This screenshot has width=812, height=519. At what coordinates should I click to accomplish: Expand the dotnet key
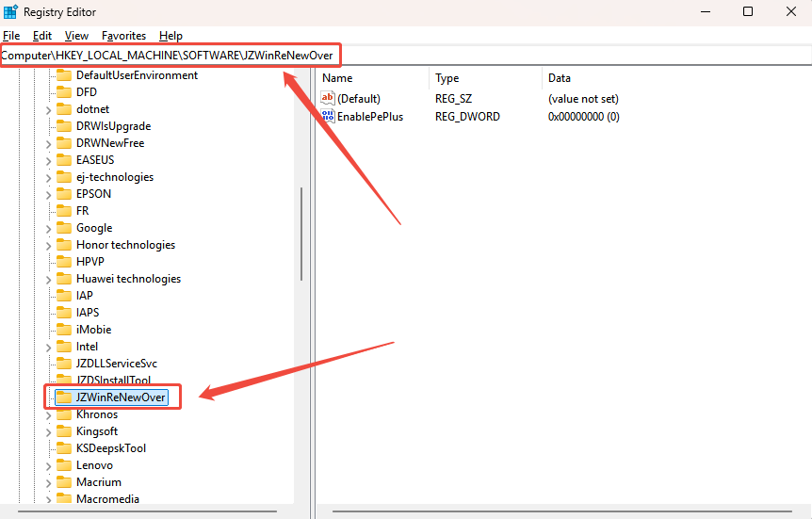(x=48, y=109)
